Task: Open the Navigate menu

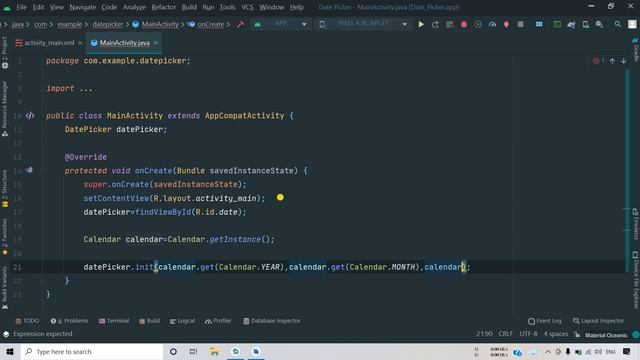Action: 82,7
